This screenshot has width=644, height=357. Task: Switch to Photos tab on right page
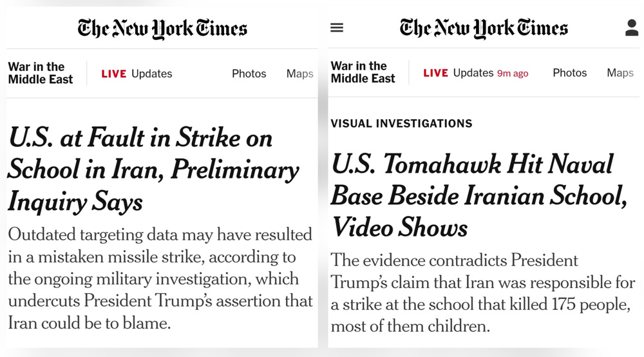pyautogui.click(x=570, y=73)
